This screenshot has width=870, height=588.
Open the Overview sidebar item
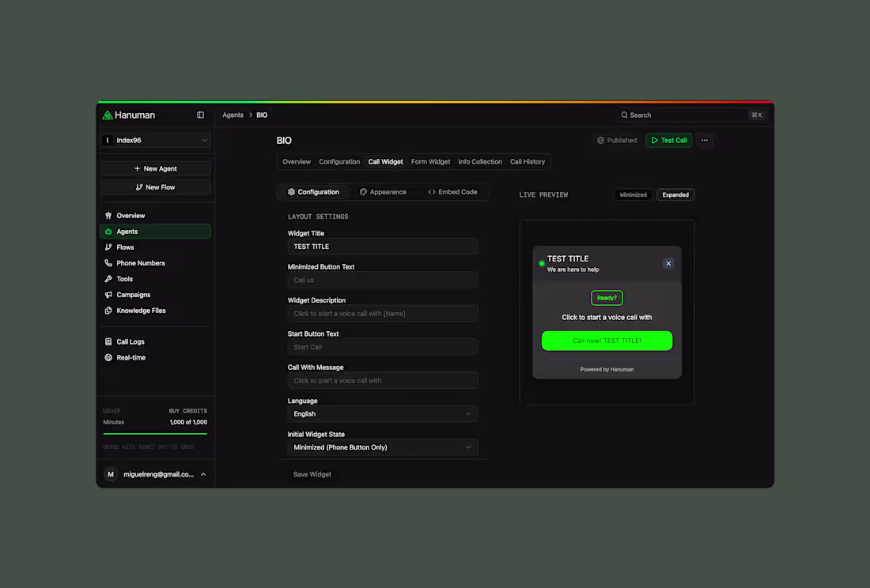click(x=155, y=216)
